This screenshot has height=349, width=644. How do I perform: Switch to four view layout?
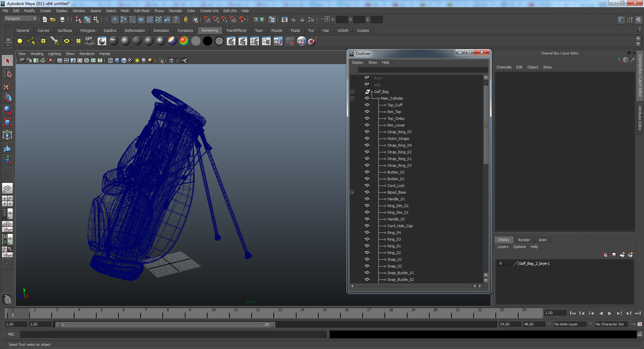[x=7, y=201]
